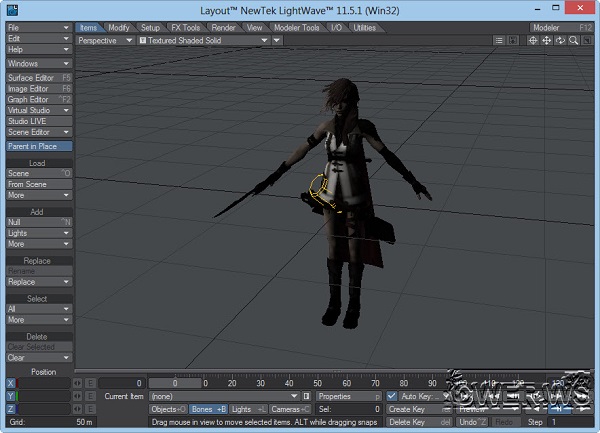The width and height of the screenshot is (600, 433).
Task: Open the File menu dropdown
Action: [39, 28]
